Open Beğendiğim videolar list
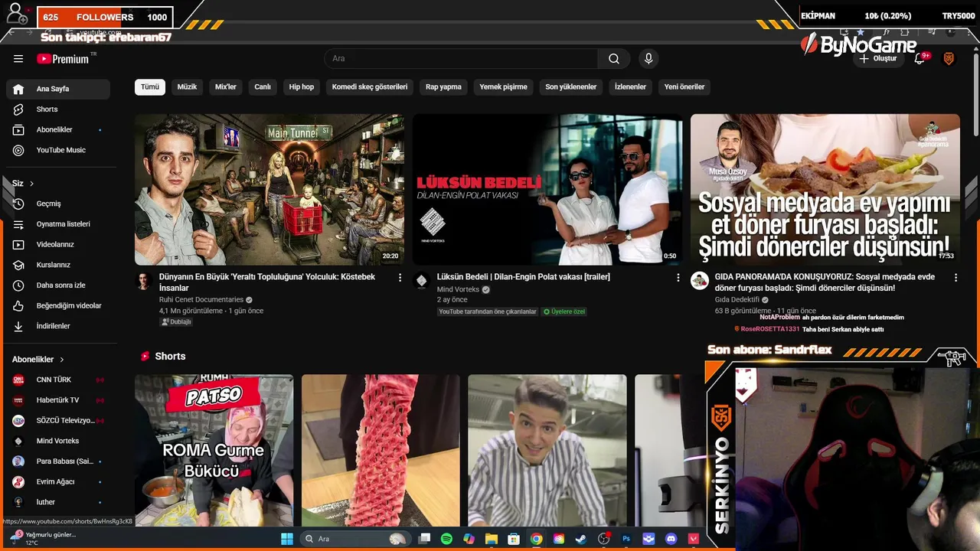Screen dimensions: 980x551 58,306
